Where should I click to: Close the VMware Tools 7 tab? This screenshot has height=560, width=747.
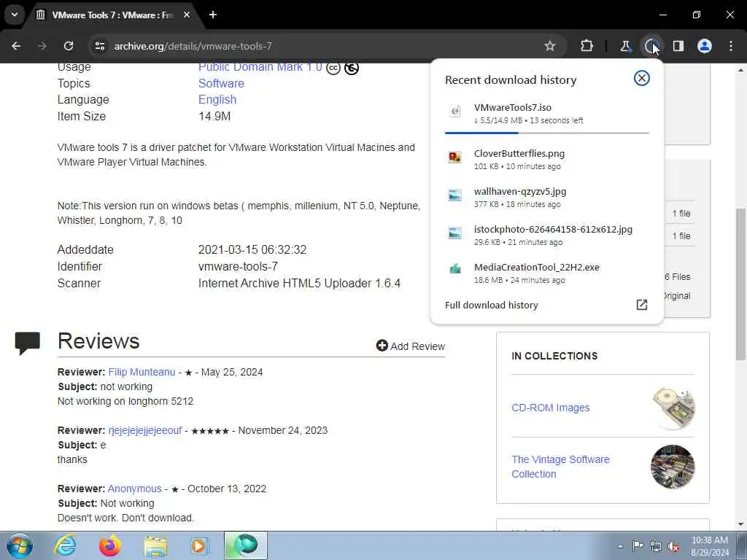click(187, 15)
